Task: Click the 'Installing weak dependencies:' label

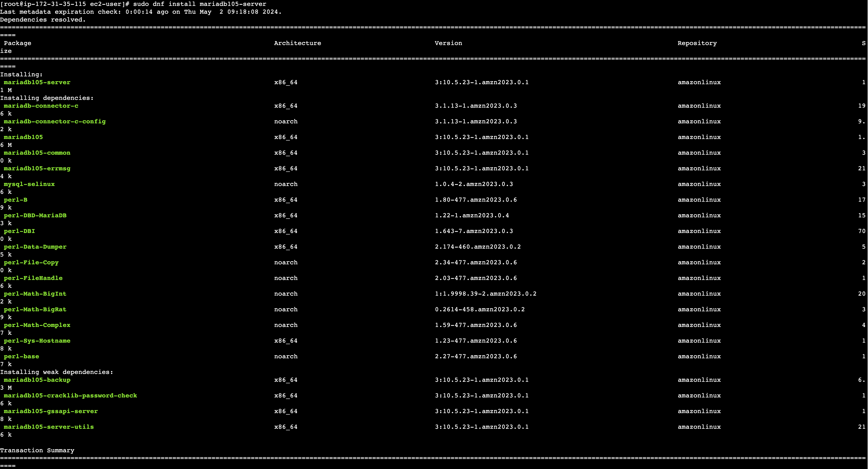Action: click(57, 372)
